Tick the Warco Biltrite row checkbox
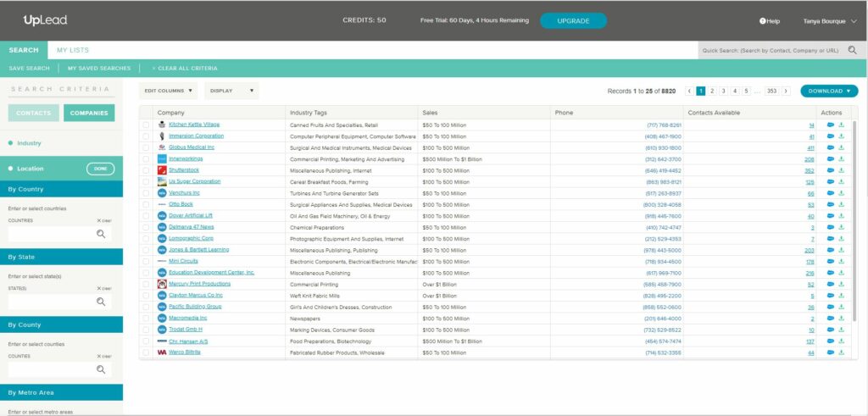Screen dimensions: 868x416 point(146,352)
